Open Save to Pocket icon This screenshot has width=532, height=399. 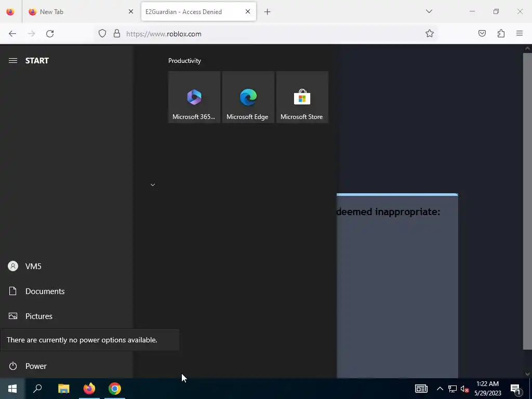click(x=482, y=34)
